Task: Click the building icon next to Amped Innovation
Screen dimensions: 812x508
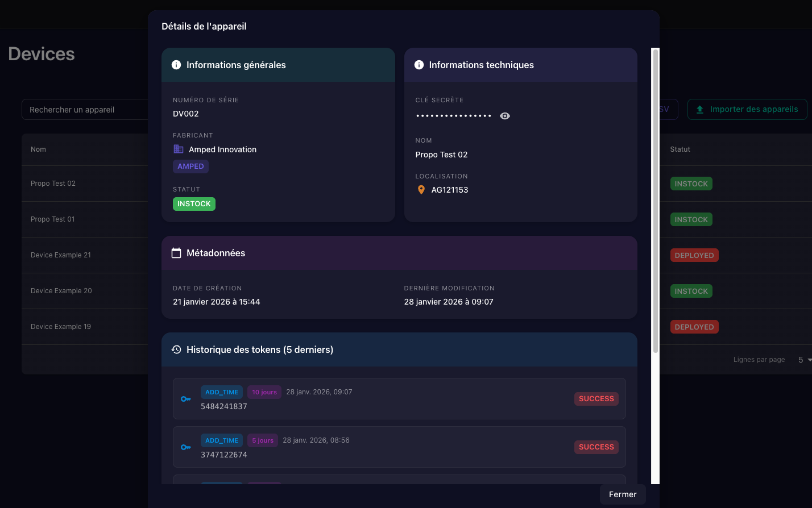Action: [x=179, y=149]
